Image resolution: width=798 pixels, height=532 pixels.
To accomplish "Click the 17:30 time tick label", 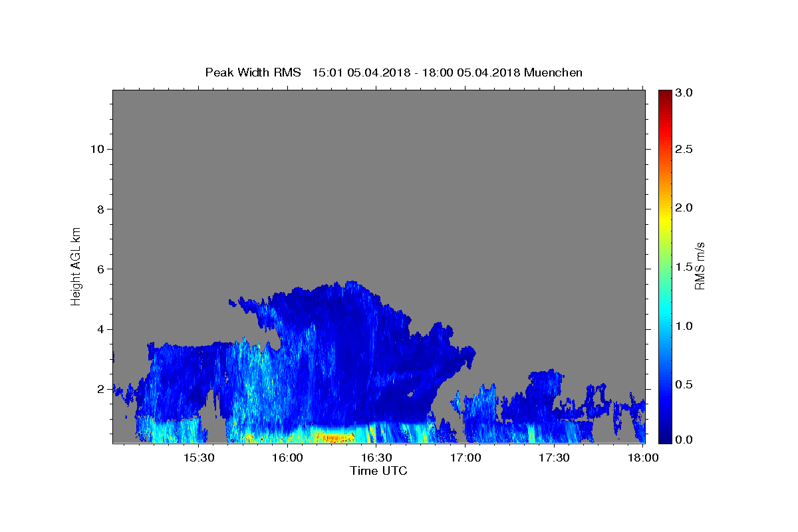I will (x=554, y=458).
